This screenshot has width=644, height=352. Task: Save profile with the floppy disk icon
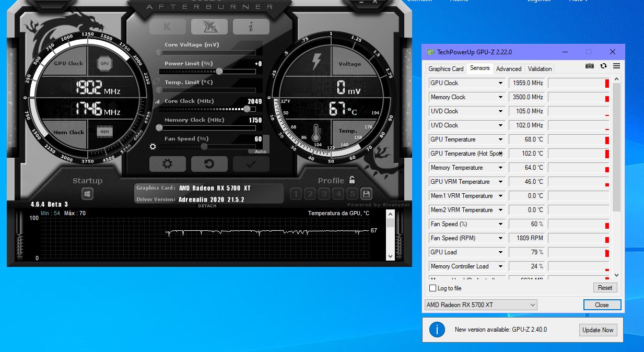coord(367,194)
